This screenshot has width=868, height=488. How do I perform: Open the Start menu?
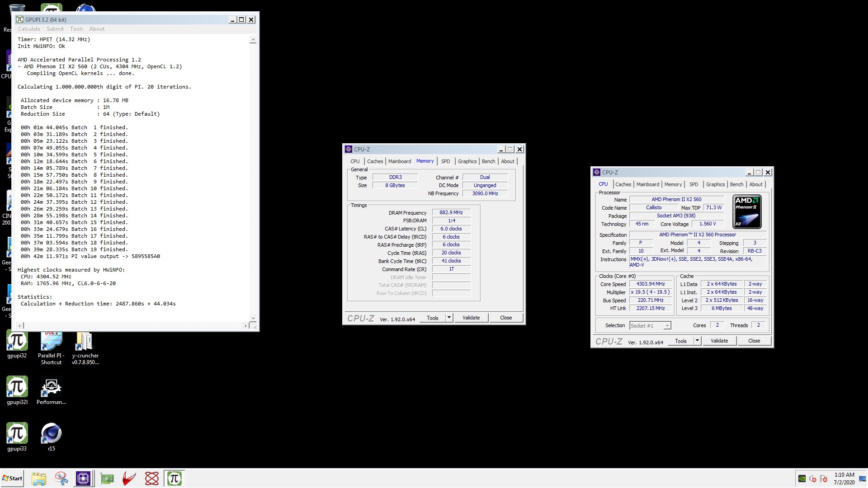[12, 479]
